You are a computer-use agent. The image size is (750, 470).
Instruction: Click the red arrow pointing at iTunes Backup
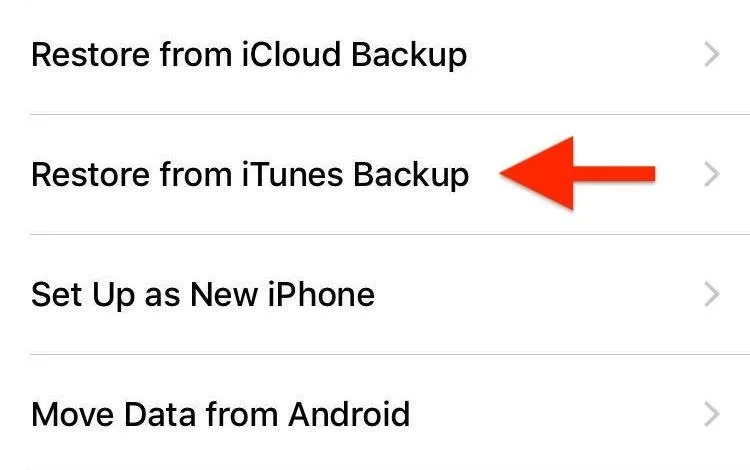click(577, 174)
